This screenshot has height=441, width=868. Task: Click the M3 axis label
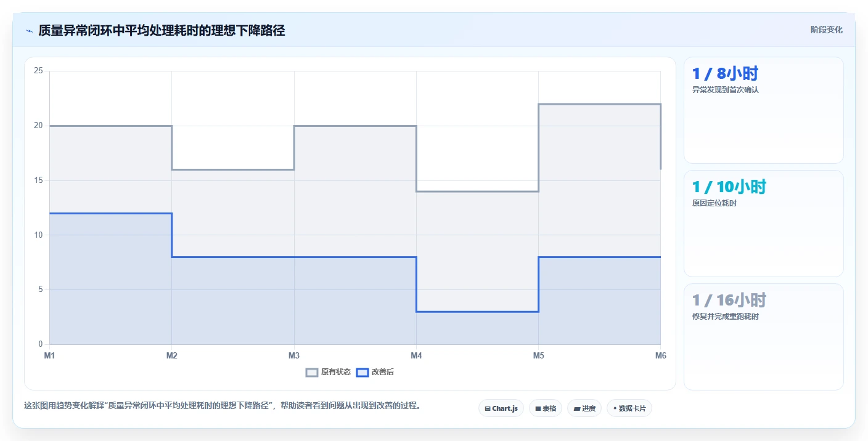294,355
